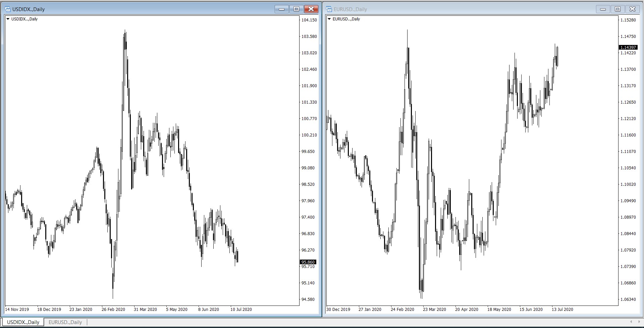644x328 pixels.
Task: Click the 1.06340 price level on EURUSD axis
Action: [628, 299]
